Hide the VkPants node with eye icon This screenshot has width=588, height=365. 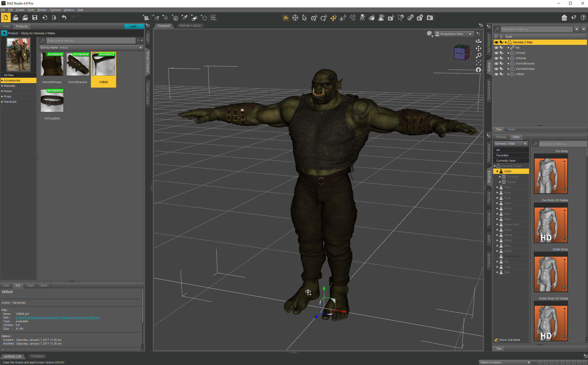496,58
